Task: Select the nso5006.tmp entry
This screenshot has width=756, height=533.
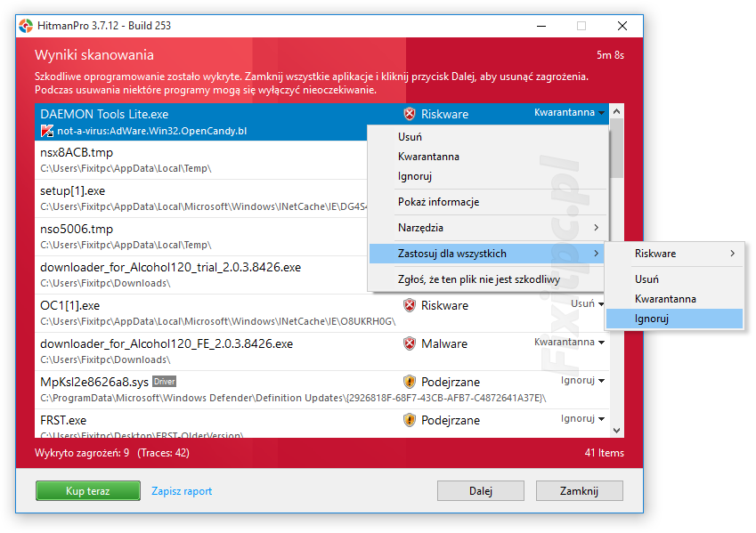Action: click(x=200, y=237)
